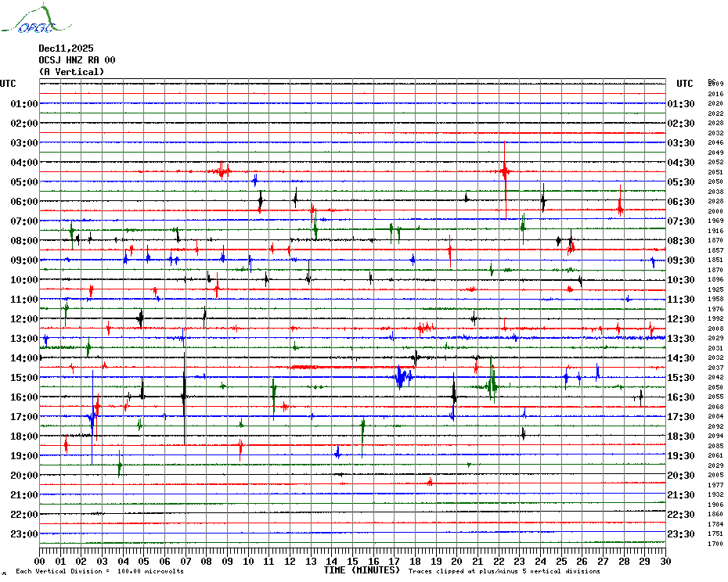Click minute 00 on the bottom time axis
Screen dimensions: 728x582
click(40, 561)
